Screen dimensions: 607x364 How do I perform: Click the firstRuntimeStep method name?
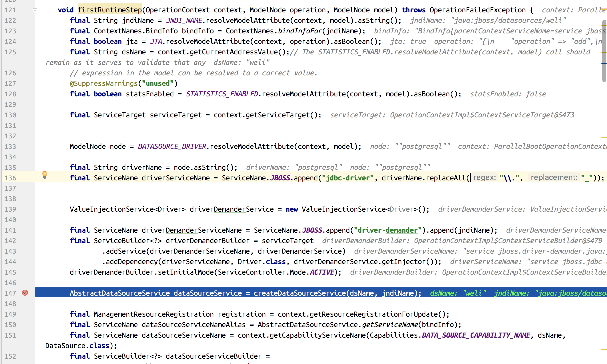tap(110, 10)
